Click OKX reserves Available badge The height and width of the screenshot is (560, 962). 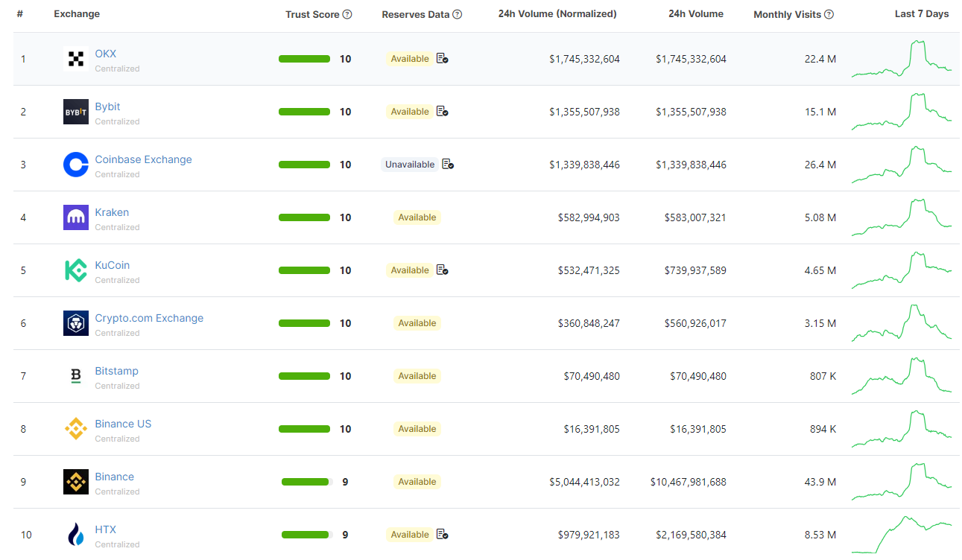click(x=410, y=59)
